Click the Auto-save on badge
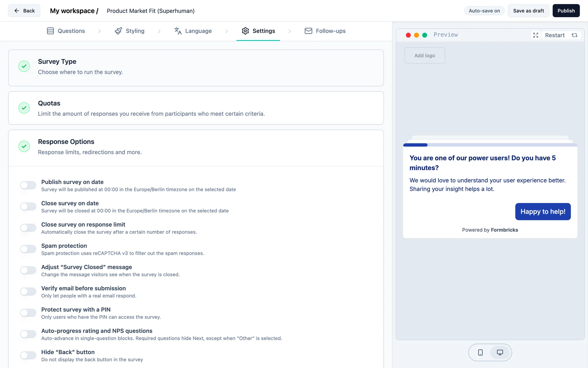The image size is (588, 368). [x=484, y=11]
